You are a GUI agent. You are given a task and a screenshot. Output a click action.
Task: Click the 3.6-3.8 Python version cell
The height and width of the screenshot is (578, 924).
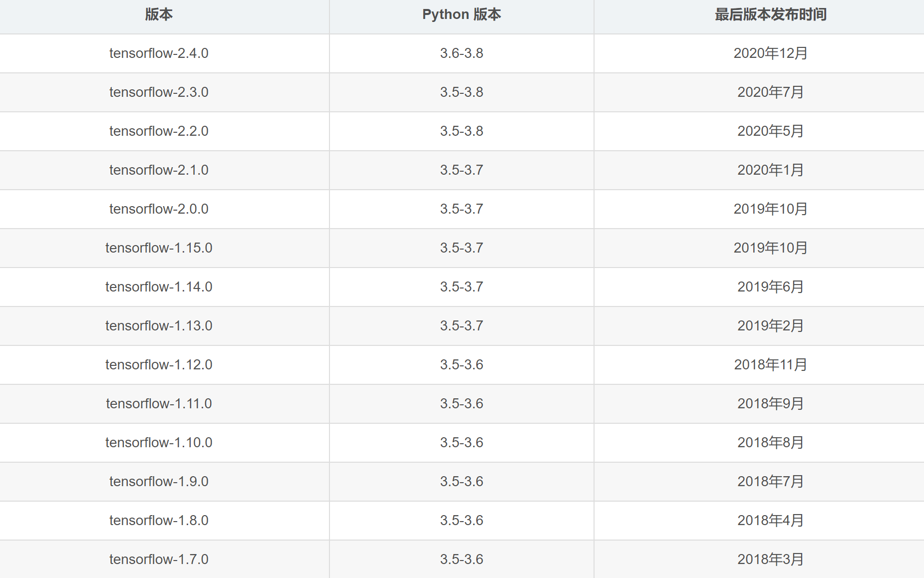[460, 53]
